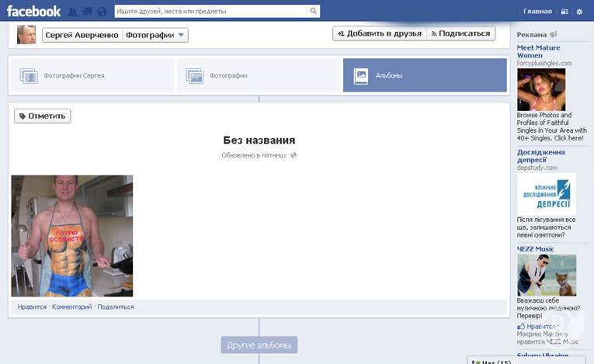Switch to the Альбомы tab

[x=425, y=75]
